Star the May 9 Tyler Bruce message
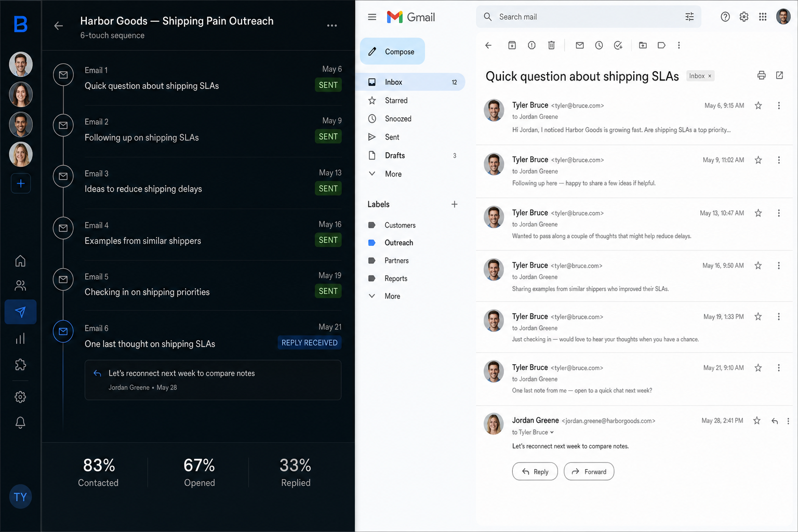The height and width of the screenshot is (532, 798). 758,160
